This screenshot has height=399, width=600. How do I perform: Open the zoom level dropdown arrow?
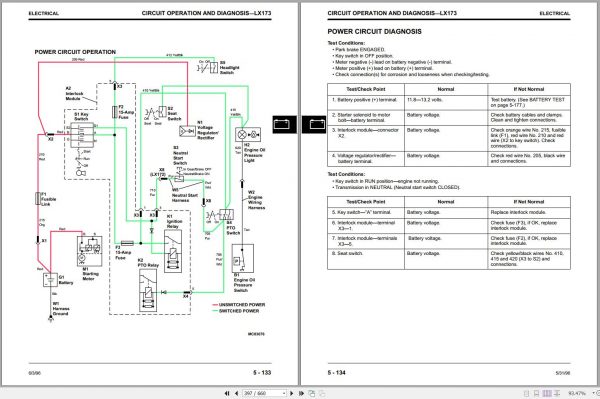click(593, 393)
